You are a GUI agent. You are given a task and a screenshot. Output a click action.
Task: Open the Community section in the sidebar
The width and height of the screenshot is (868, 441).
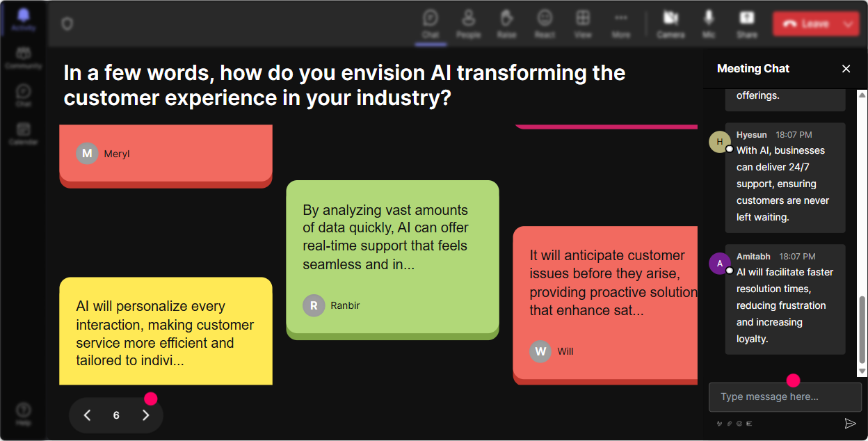point(24,58)
